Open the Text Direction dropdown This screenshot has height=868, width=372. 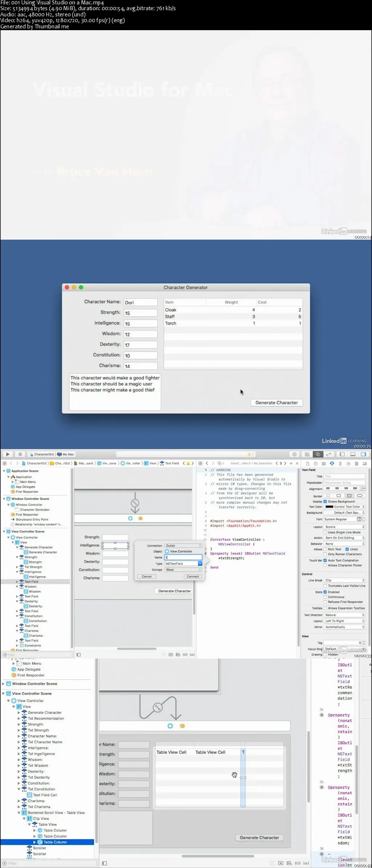[x=344, y=615]
